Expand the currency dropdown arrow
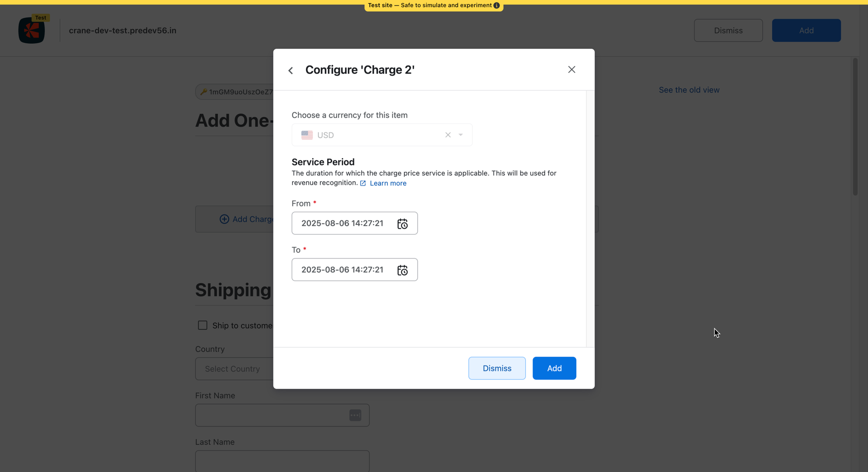Viewport: 868px width, 472px height. pyautogui.click(x=461, y=135)
